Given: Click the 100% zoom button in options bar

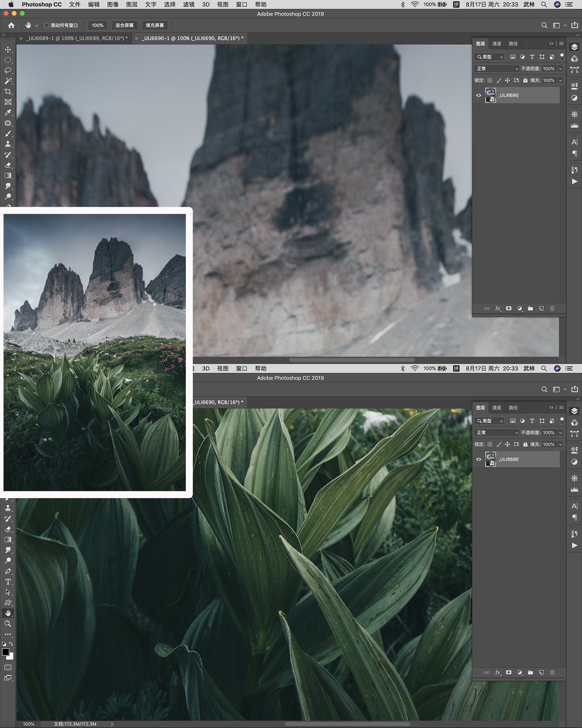Looking at the screenshot, I should (97, 25).
